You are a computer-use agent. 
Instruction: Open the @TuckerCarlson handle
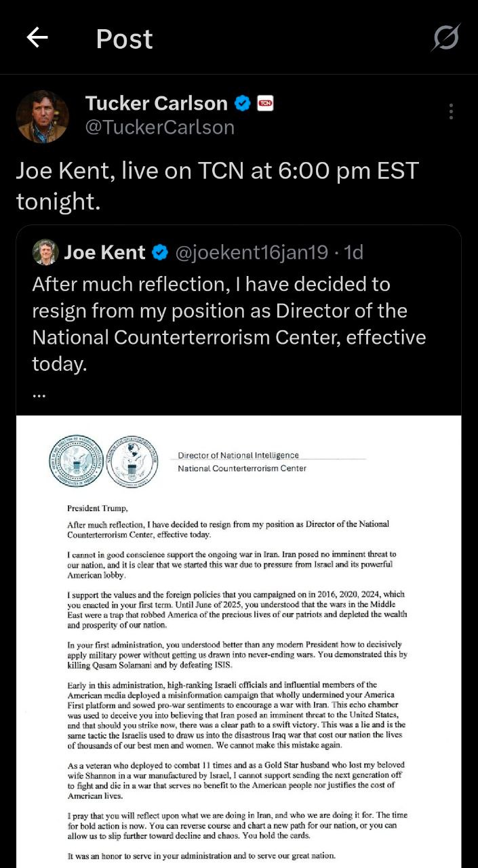pyautogui.click(x=160, y=127)
